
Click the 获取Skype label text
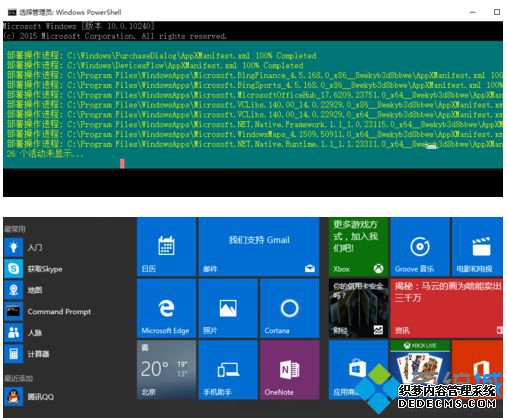45,269
